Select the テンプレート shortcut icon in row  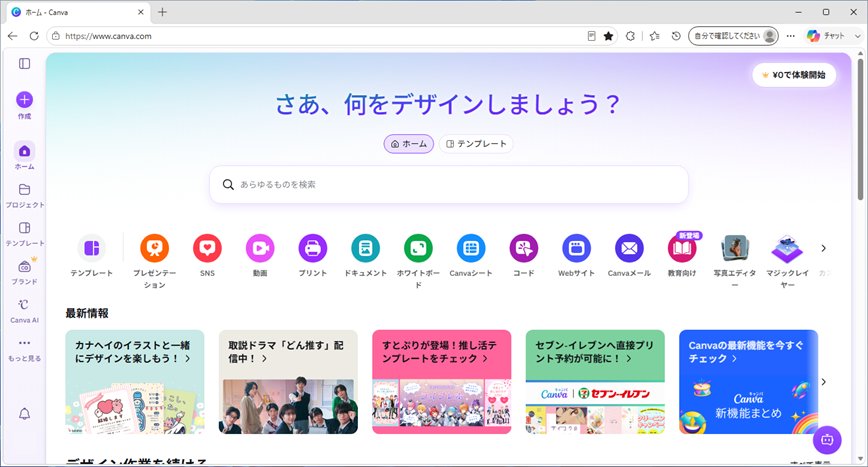(92, 248)
